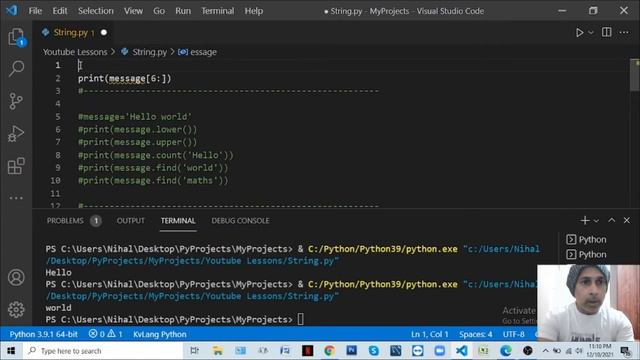Click the VS Code logo icon
640x360 pixels.
(11, 10)
